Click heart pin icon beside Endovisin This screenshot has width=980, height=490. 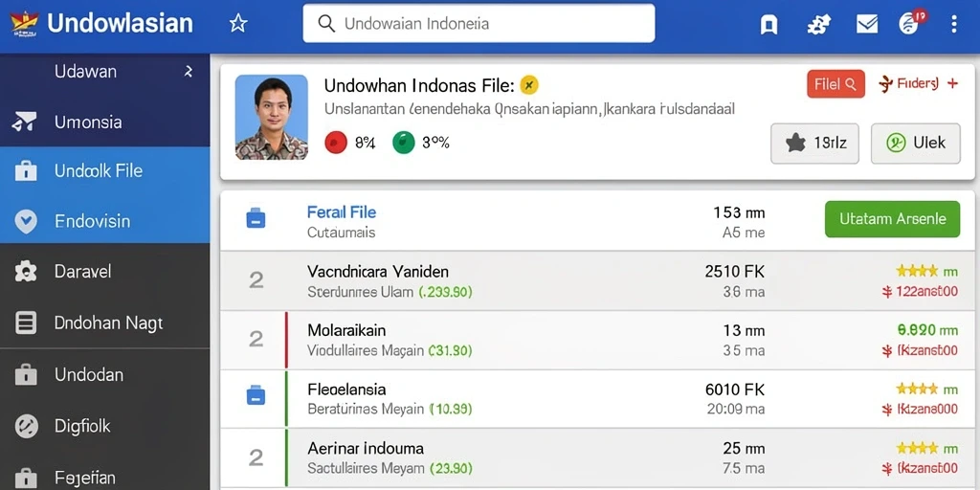point(26,221)
